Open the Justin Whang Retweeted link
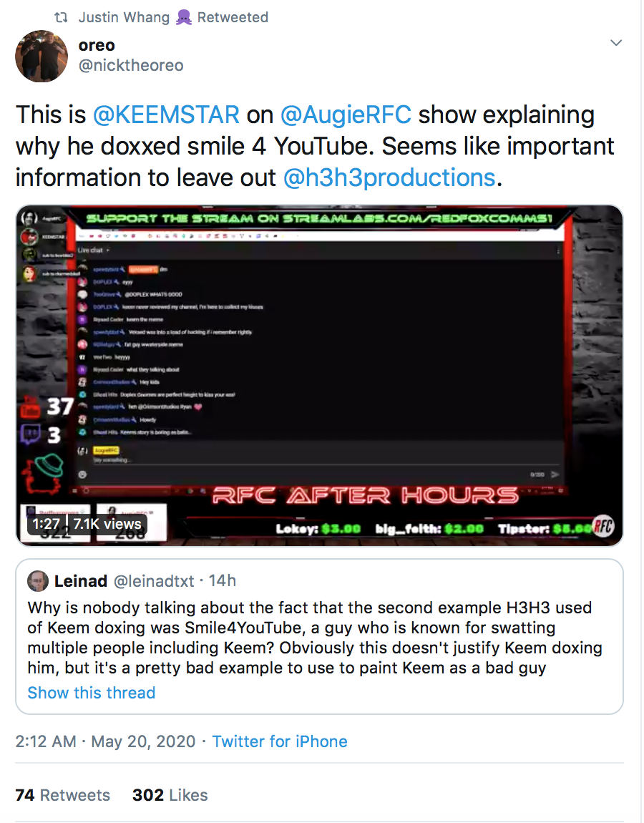The width and height of the screenshot is (644, 823). point(173,17)
